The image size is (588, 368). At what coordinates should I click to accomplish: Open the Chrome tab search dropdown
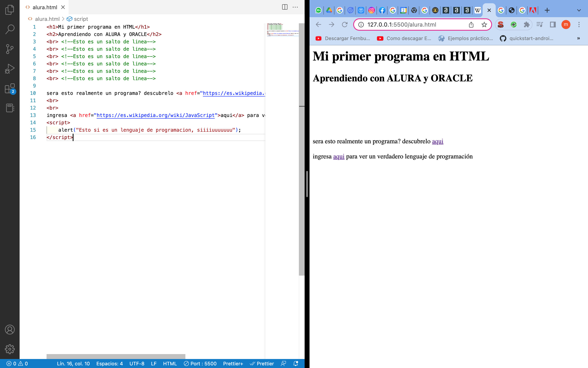pyautogui.click(x=579, y=10)
